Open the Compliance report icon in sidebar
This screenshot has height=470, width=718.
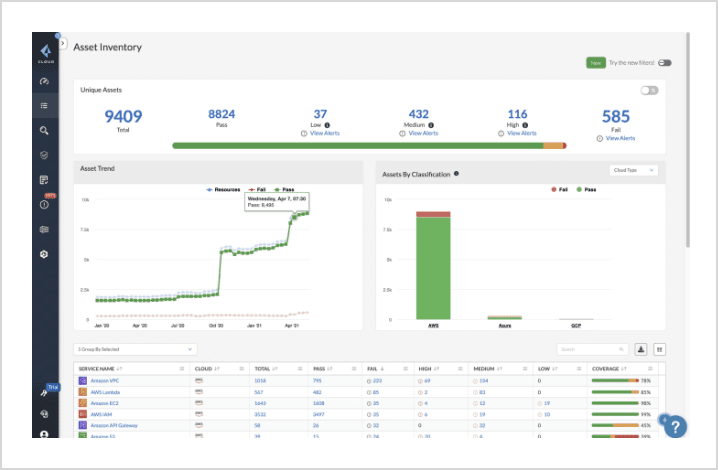pyautogui.click(x=44, y=180)
